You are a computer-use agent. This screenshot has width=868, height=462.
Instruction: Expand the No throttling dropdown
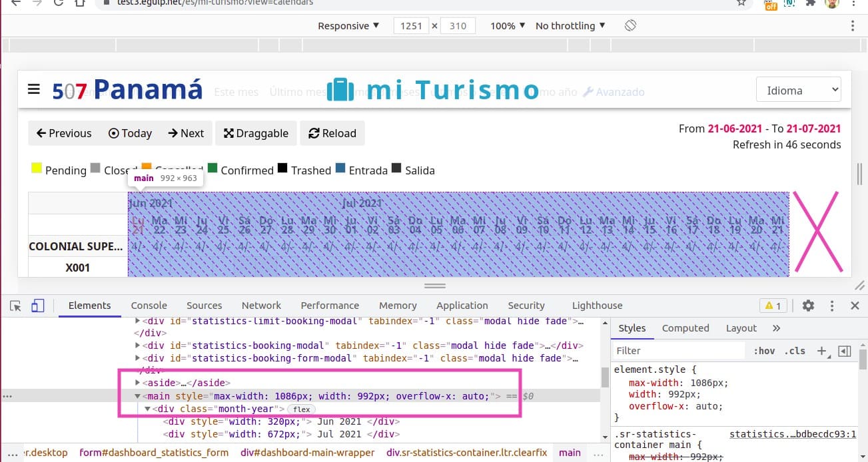(x=570, y=26)
